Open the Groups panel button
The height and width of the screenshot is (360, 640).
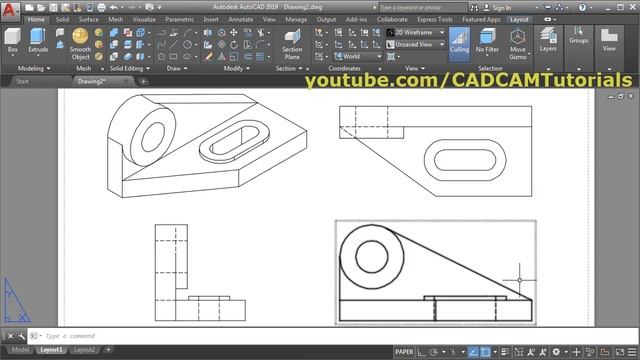tap(579, 36)
